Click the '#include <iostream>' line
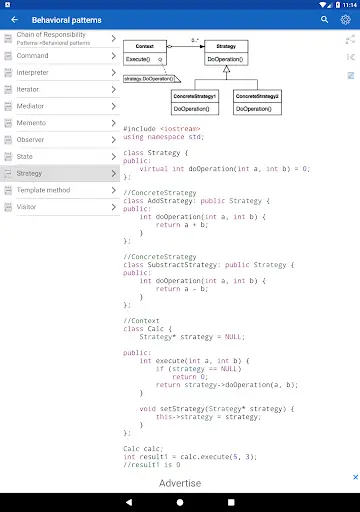This screenshot has height=512, width=360. [162, 129]
